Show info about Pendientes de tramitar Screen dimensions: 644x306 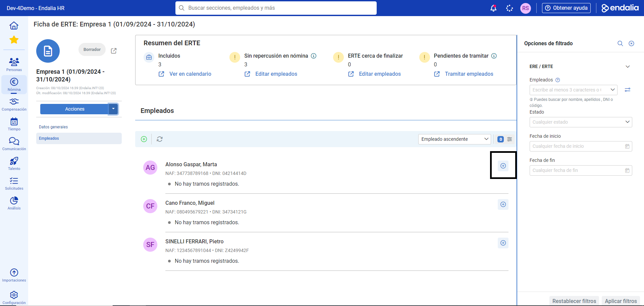pos(494,56)
